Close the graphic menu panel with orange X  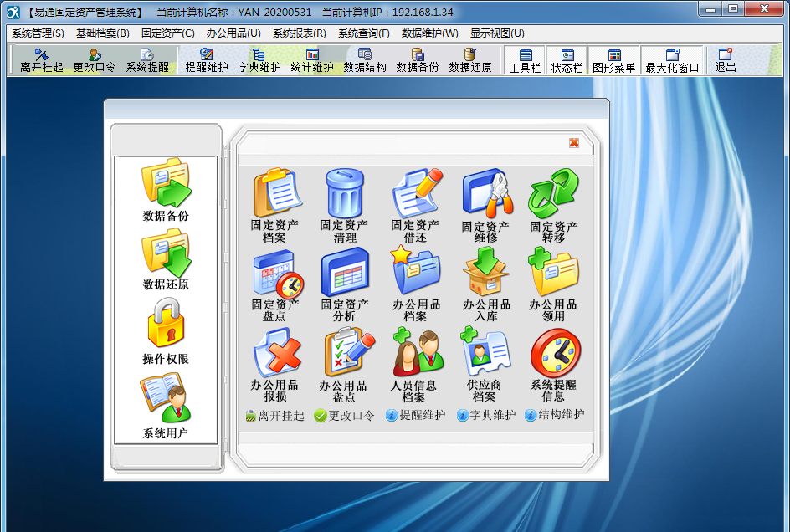click(574, 143)
